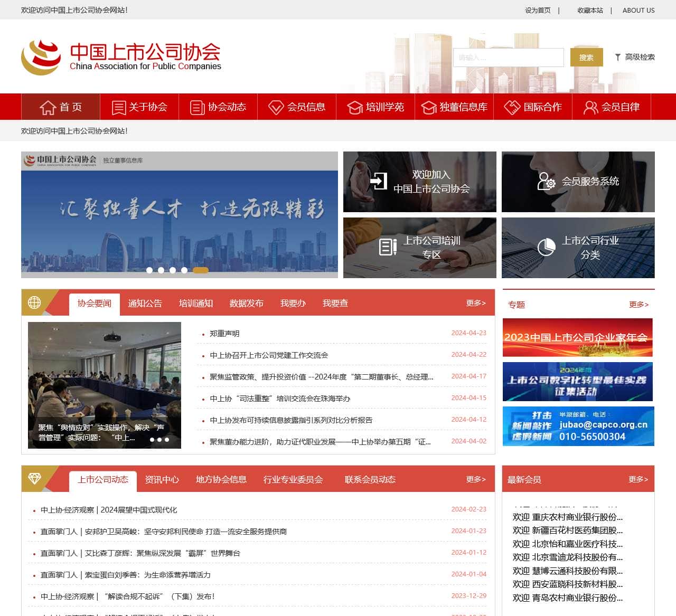Open the news link 郑重声明
676x616 pixels.
tap(224, 334)
